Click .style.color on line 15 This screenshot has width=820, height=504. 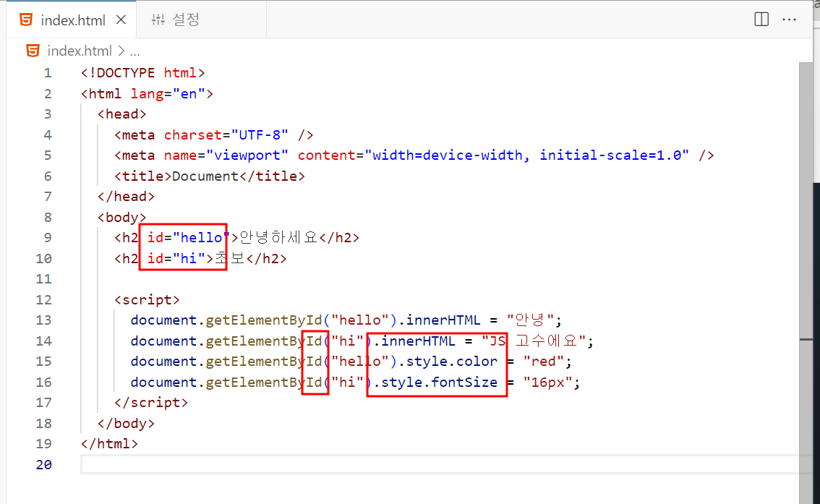[448, 362]
